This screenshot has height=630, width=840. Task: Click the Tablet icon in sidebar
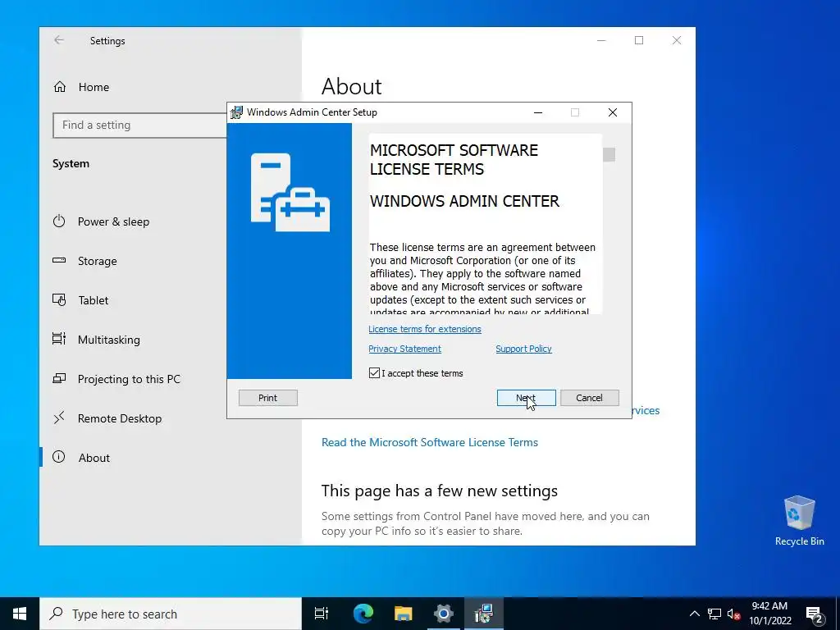[x=59, y=300]
